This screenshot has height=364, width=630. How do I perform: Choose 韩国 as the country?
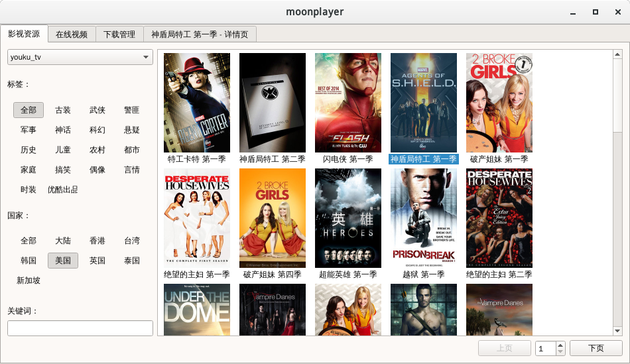coord(29,261)
